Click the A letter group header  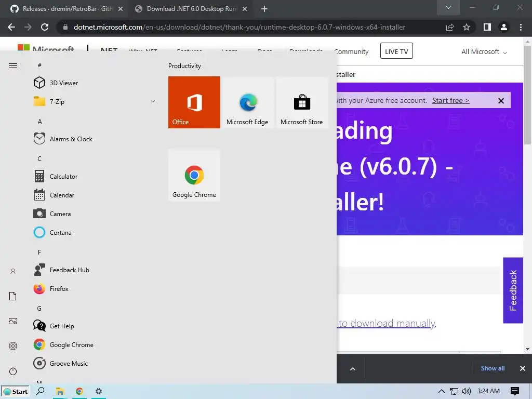click(39, 122)
